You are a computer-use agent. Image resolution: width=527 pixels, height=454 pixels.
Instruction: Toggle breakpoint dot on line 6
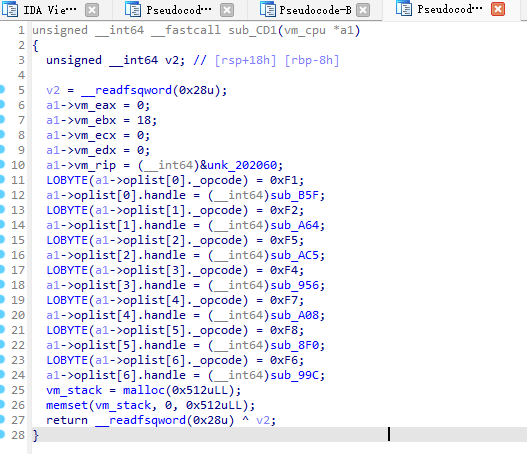tap(2, 105)
